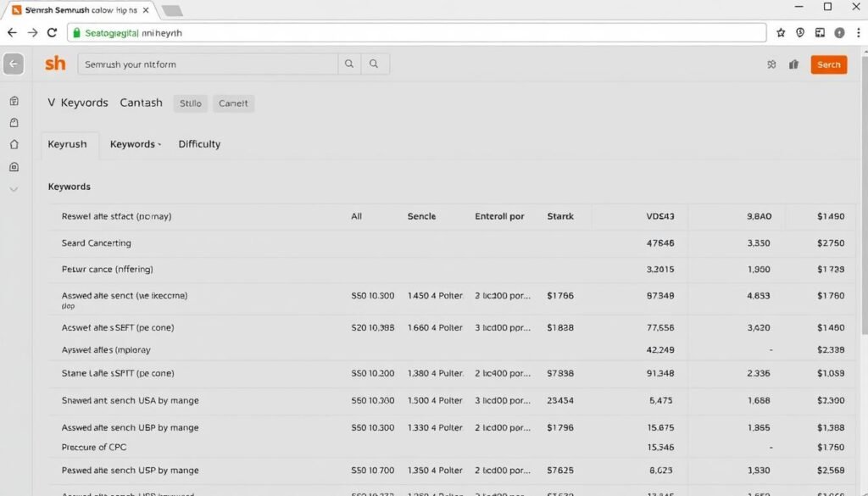The width and height of the screenshot is (868, 496).
Task: Click the green padlock in the address bar
Action: coord(77,32)
